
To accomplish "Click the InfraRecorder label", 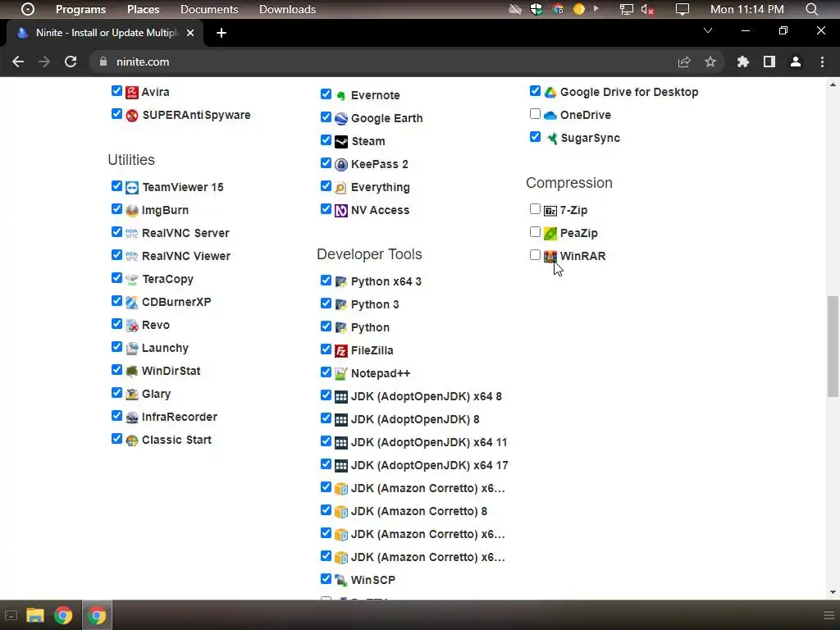I will click(x=180, y=418).
